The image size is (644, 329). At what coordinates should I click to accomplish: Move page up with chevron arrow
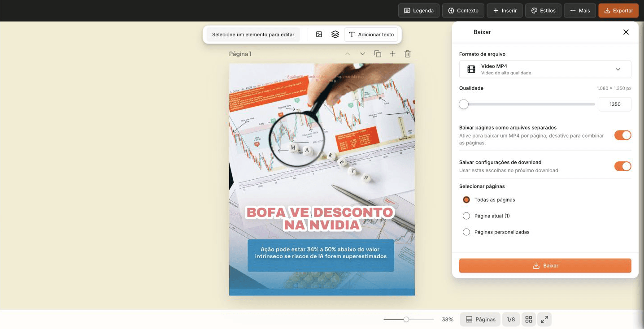[x=347, y=54]
